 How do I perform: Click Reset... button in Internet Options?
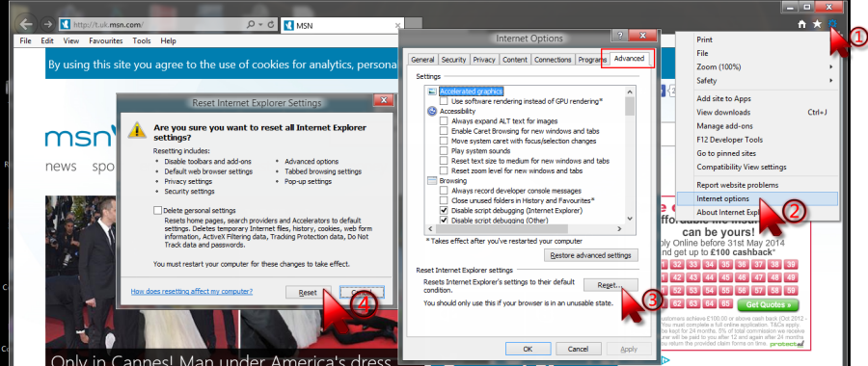610,285
